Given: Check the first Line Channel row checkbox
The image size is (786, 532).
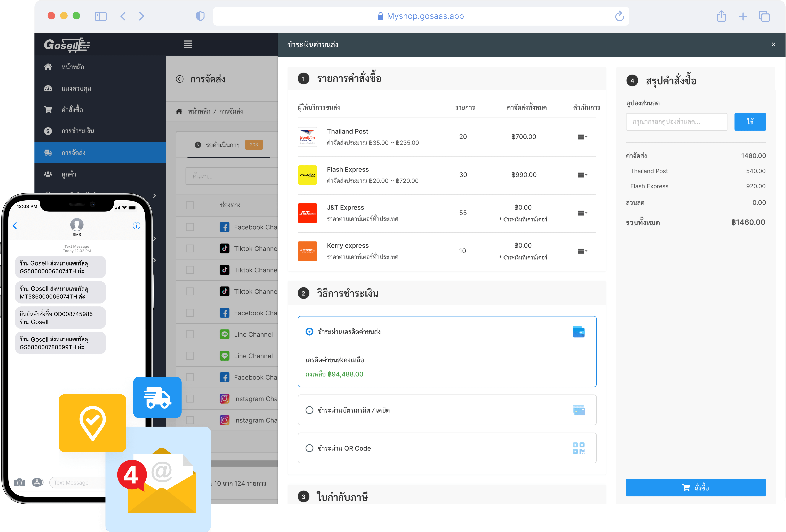Looking at the screenshot, I should coord(190,334).
